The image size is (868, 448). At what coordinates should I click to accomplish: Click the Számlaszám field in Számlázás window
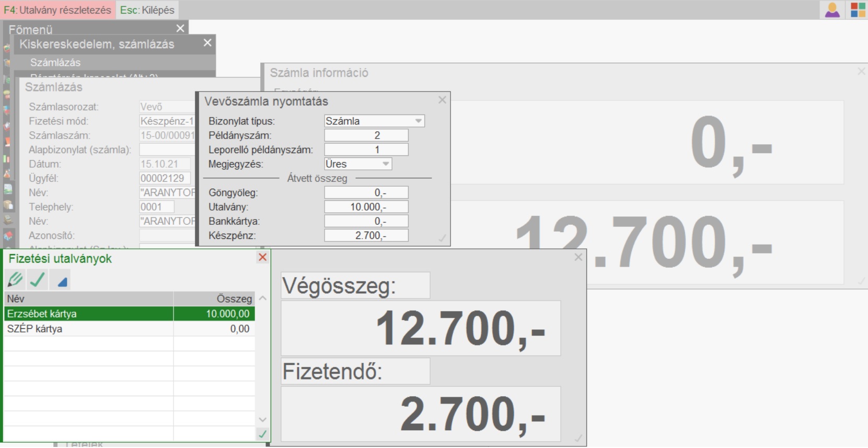pyautogui.click(x=167, y=135)
